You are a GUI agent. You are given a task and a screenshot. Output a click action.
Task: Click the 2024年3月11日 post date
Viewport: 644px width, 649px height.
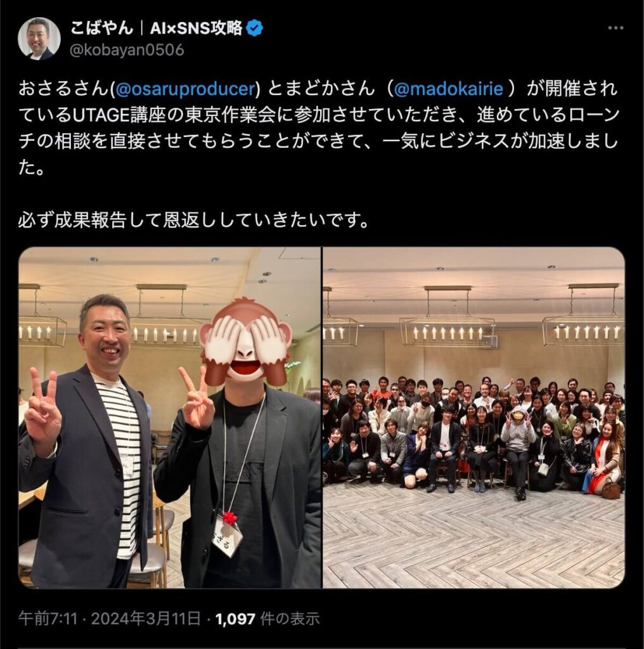click(146, 619)
